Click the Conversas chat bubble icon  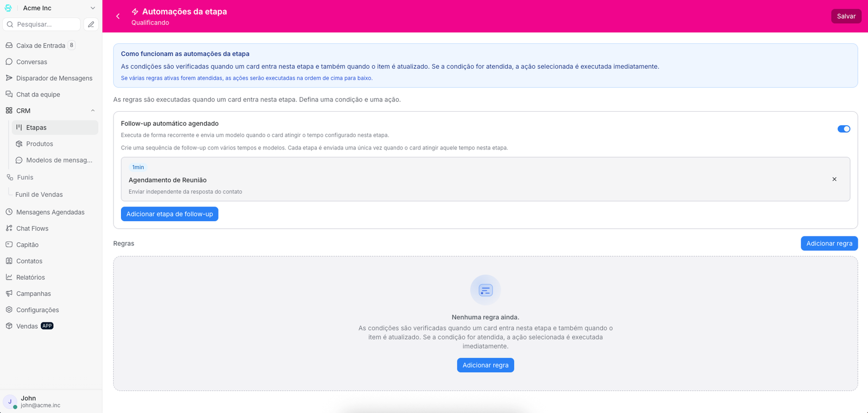click(9, 62)
